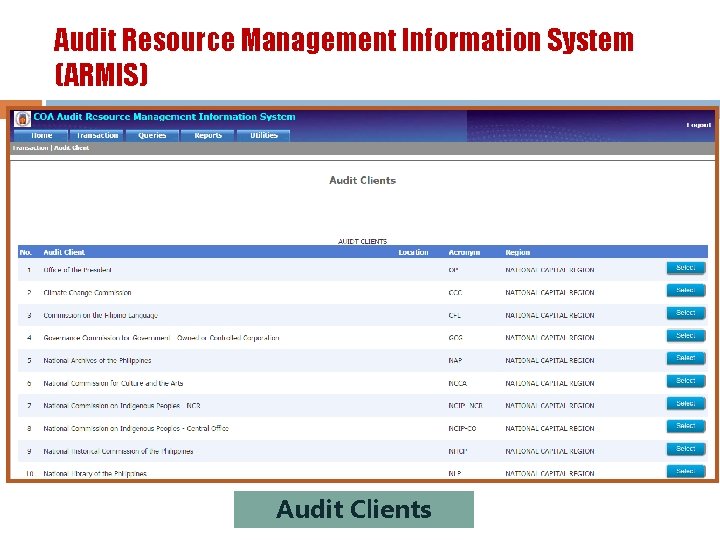The width and height of the screenshot is (720, 540).
Task: Click the Audit Client column header
Action: click(64, 252)
